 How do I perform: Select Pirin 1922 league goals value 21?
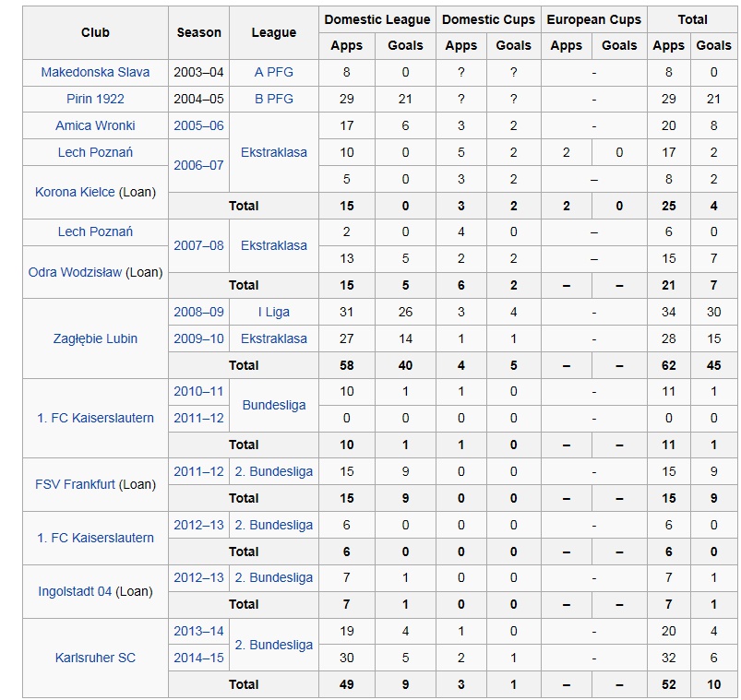(x=405, y=99)
